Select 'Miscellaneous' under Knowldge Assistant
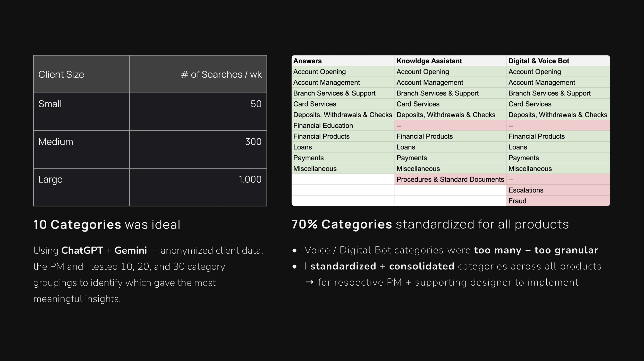Viewport: 644px width, 361px height. pyautogui.click(x=451, y=169)
